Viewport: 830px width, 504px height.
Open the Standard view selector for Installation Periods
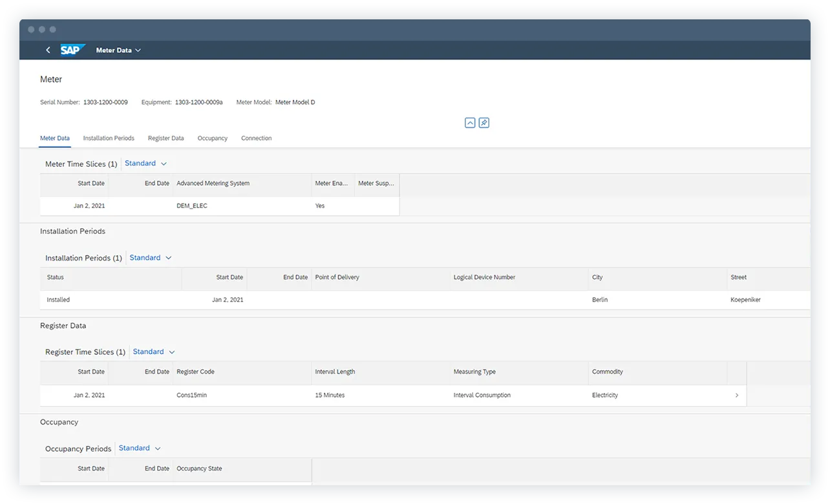click(x=150, y=257)
